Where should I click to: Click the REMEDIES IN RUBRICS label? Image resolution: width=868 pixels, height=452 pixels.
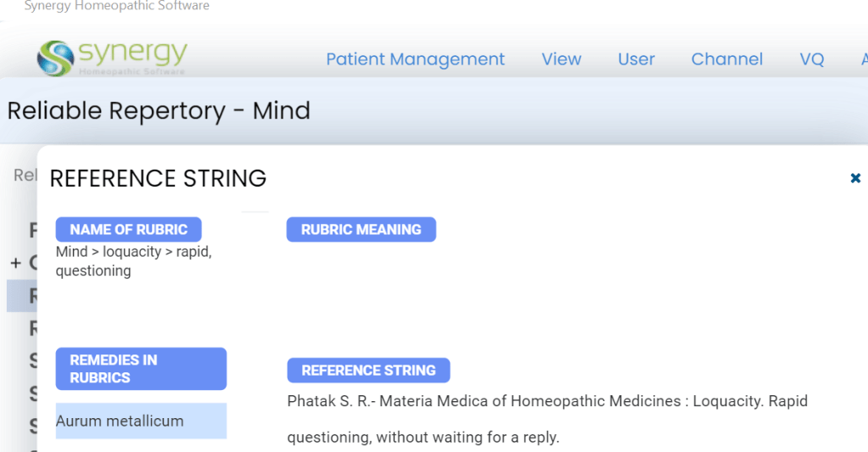141,369
